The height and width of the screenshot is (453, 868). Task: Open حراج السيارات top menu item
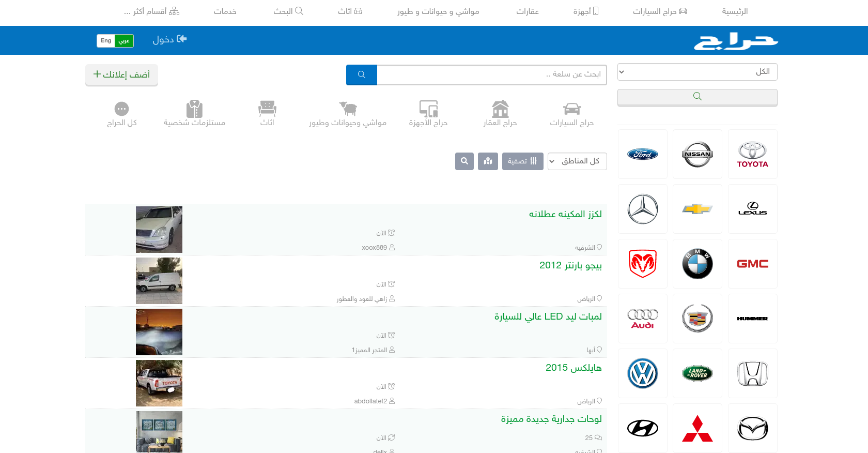pos(660,11)
